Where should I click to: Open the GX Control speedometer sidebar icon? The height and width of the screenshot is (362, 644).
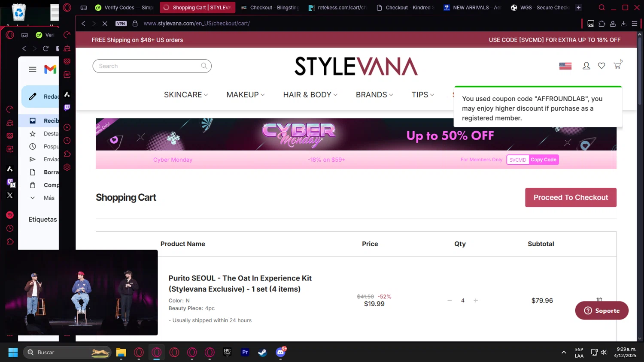pyautogui.click(x=67, y=35)
